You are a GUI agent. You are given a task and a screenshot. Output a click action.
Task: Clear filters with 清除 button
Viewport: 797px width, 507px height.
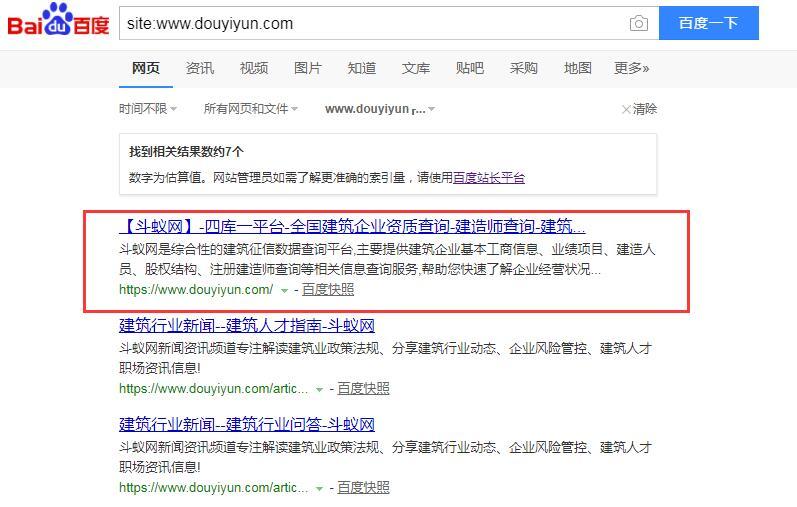click(x=639, y=109)
